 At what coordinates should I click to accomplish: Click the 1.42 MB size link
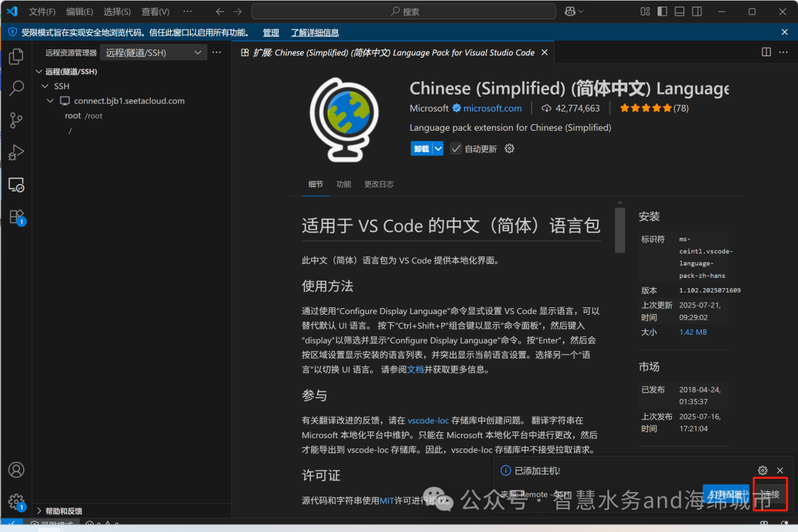tap(692, 332)
